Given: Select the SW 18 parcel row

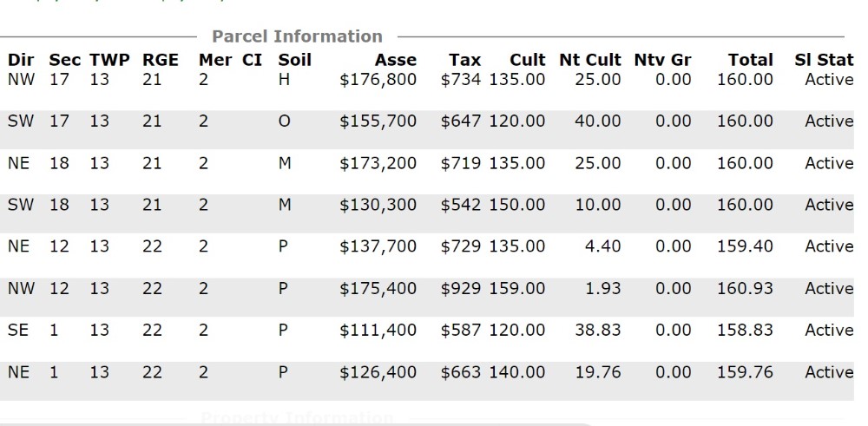Looking at the screenshot, I should click(427, 213).
